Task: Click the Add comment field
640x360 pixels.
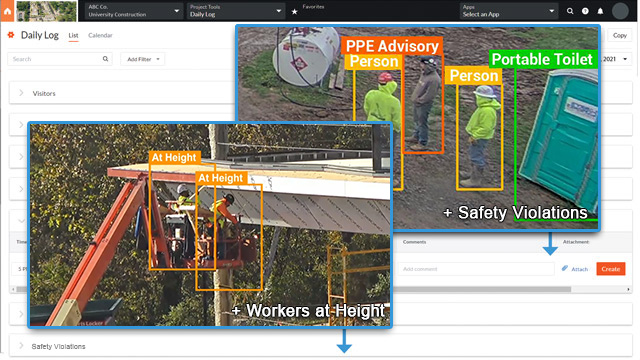Action: (x=476, y=269)
